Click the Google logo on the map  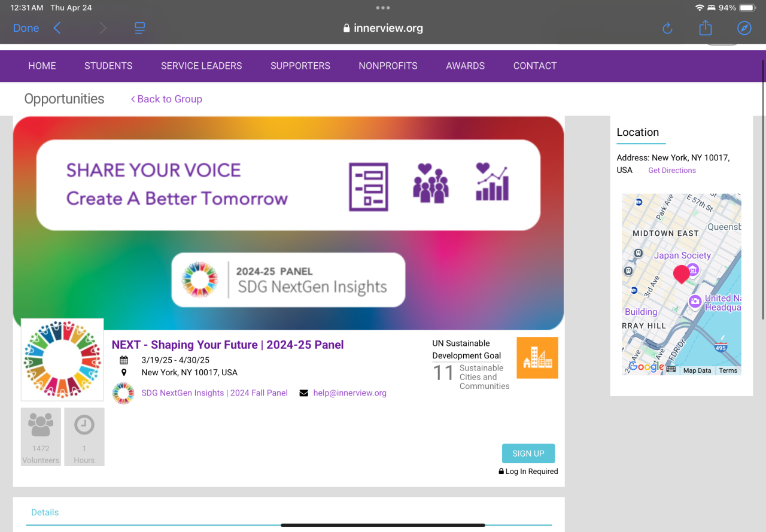click(x=646, y=367)
